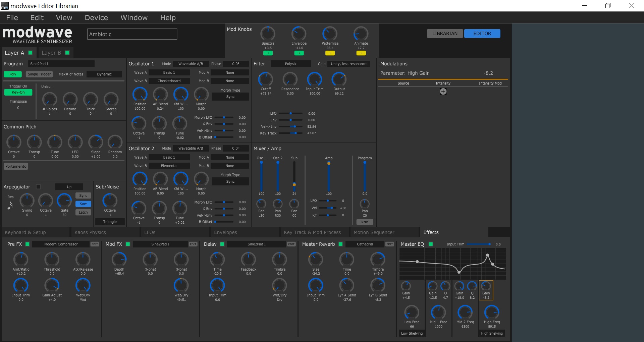Open the Device menu

pos(96,17)
